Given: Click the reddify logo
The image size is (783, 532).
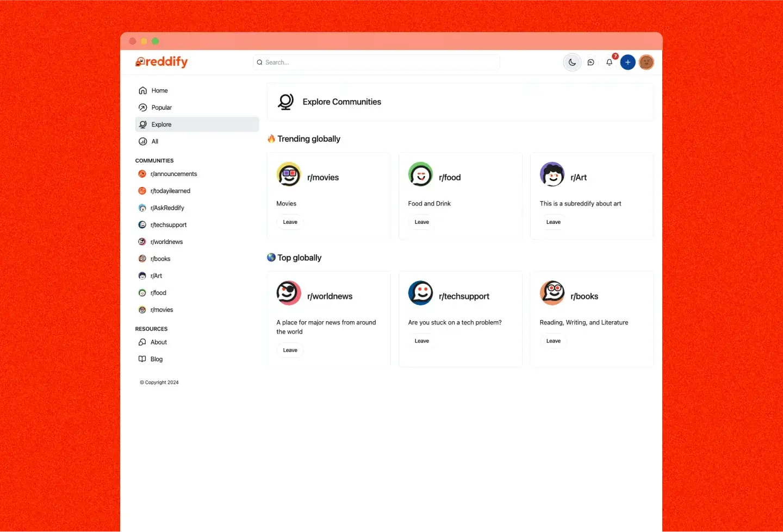Looking at the screenshot, I should [x=161, y=62].
